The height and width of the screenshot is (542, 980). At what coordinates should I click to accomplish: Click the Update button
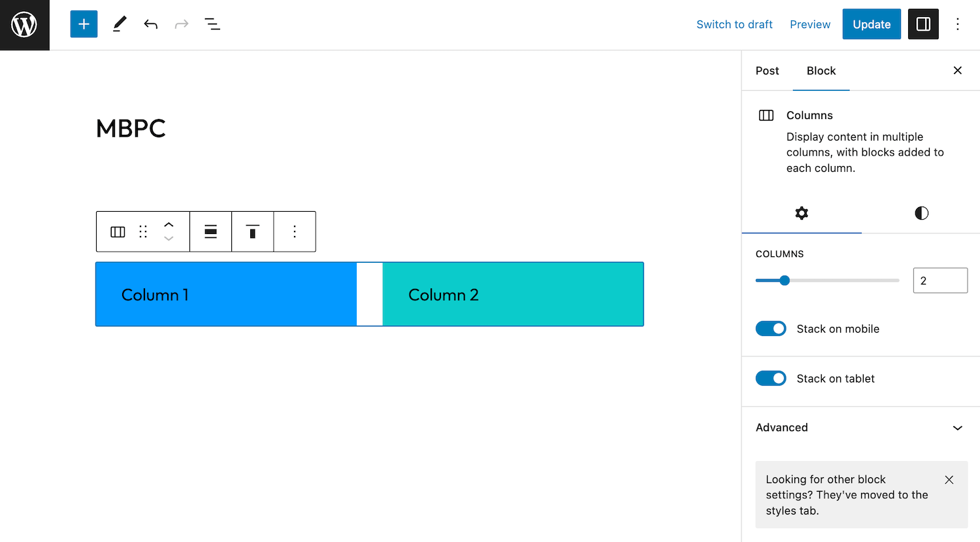point(872,24)
